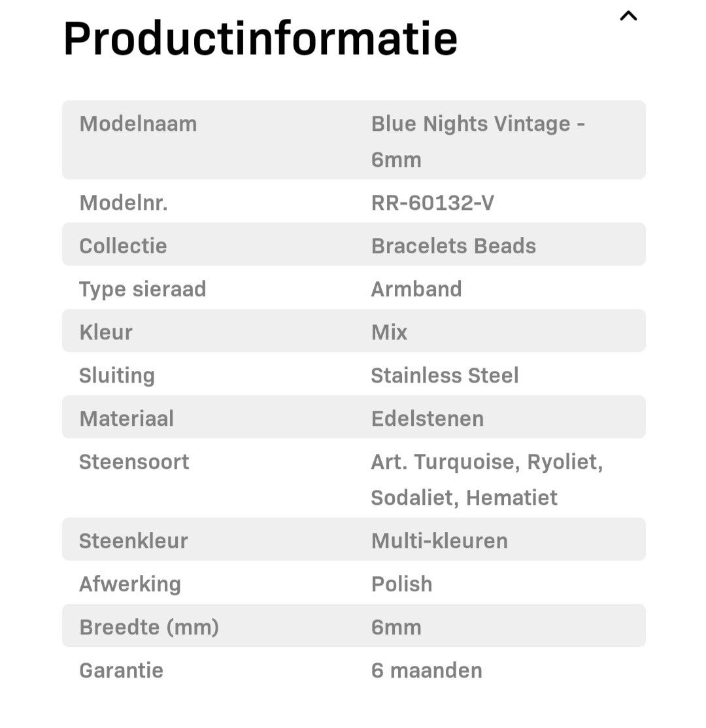Select the Sluiting label

(x=117, y=375)
